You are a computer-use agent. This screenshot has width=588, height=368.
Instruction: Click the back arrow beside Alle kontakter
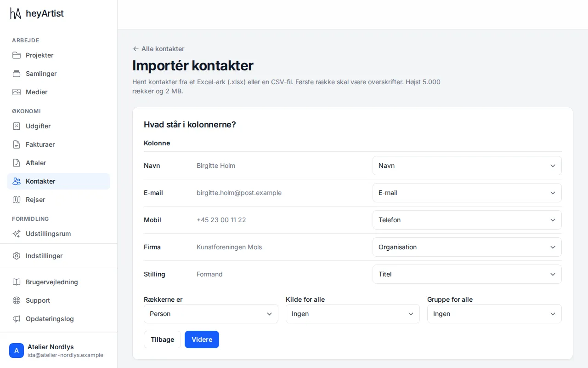pos(136,49)
